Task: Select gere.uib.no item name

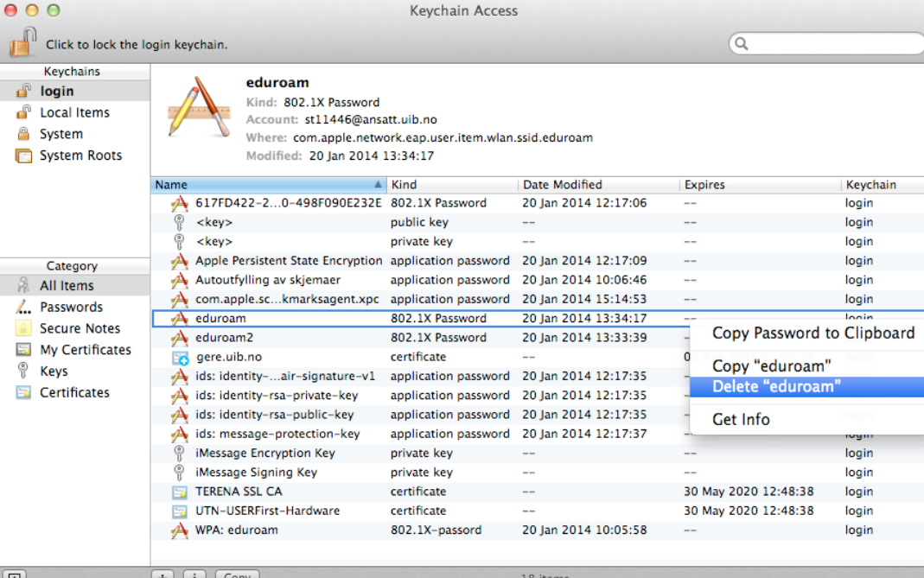Action: tap(229, 357)
